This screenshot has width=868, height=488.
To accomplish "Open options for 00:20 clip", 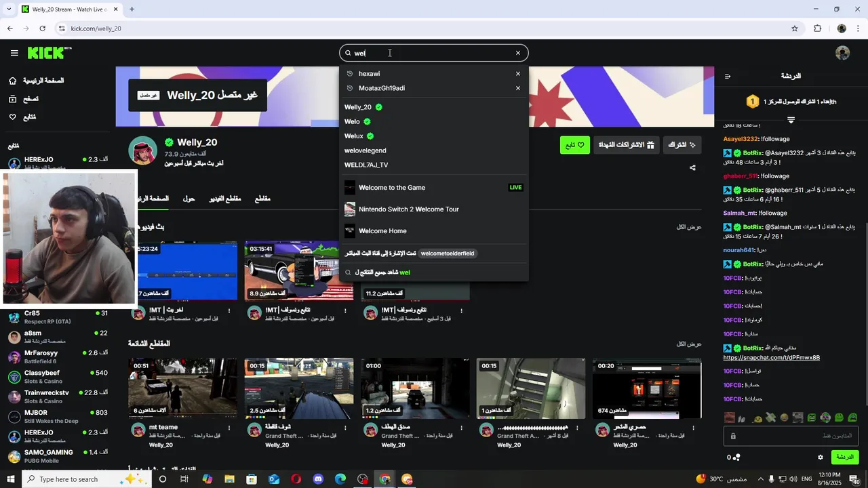I will point(694,428).
